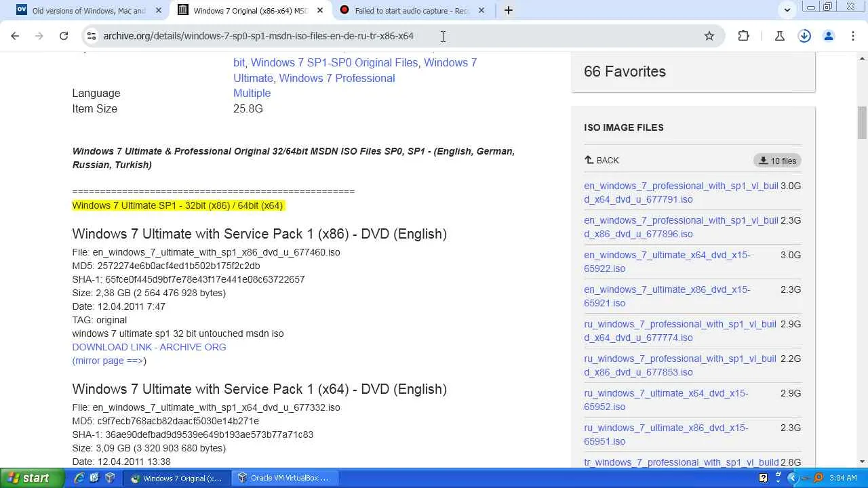Launch the second Quick Launch icon
Image resolution: width=868 pixels, height=488 pixels.
(94, 478)
